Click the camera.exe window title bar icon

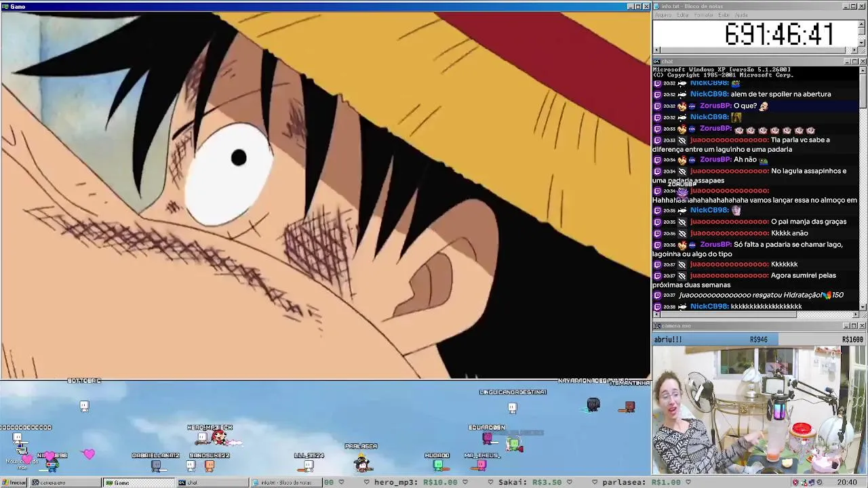pyautogui.click(x=656, y=326)
